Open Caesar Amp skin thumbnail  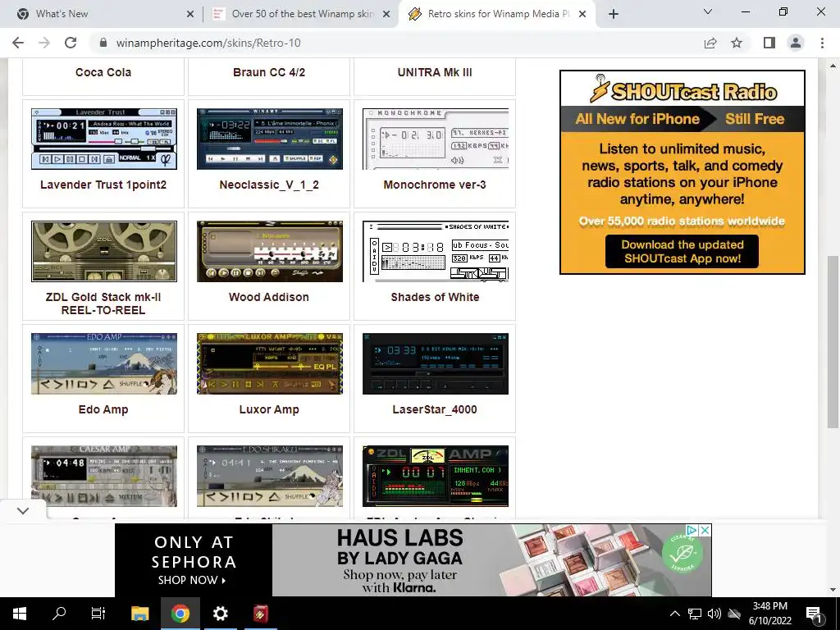click(104, 477)
